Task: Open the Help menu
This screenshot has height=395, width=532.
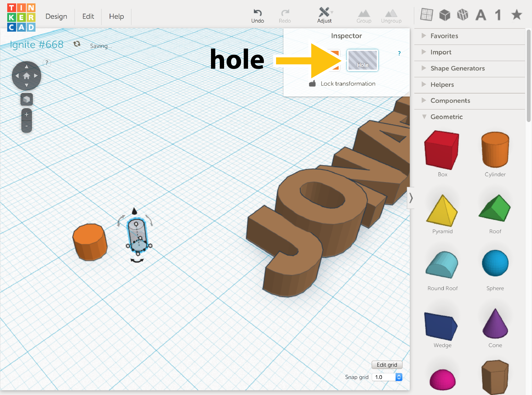Action: coord(116,16)
